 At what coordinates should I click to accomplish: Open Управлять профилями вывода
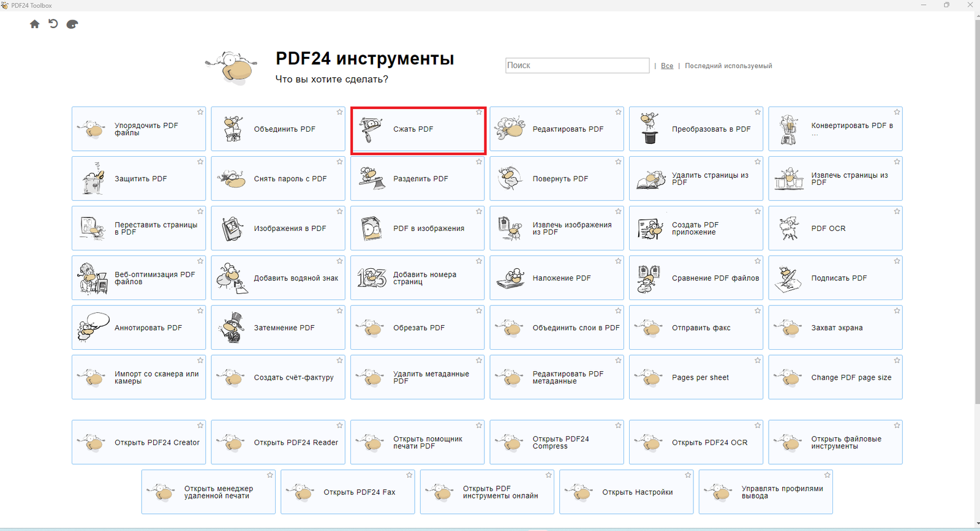(x=766, y=492)
